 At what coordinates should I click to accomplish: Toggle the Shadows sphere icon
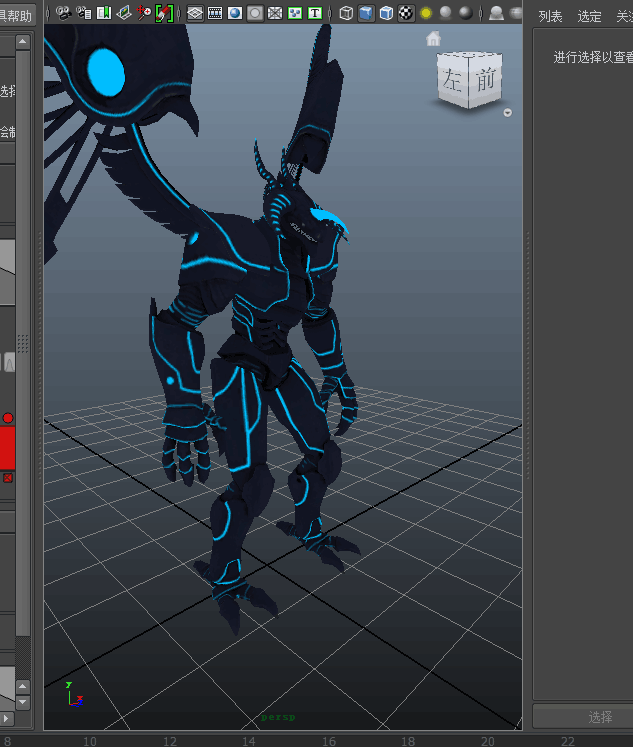click(446, 13)
